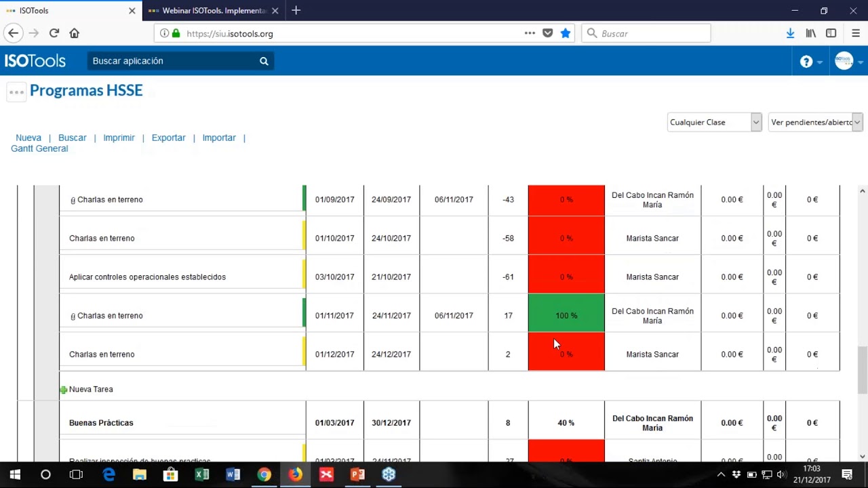Click the Importar link
868x488 pixels.
tap(219, 138)
